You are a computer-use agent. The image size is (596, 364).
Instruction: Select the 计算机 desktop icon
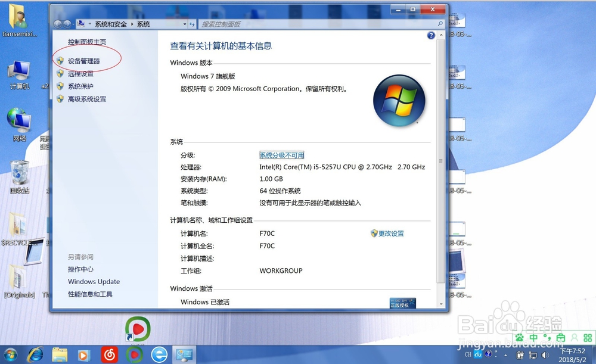coord(19,75)
